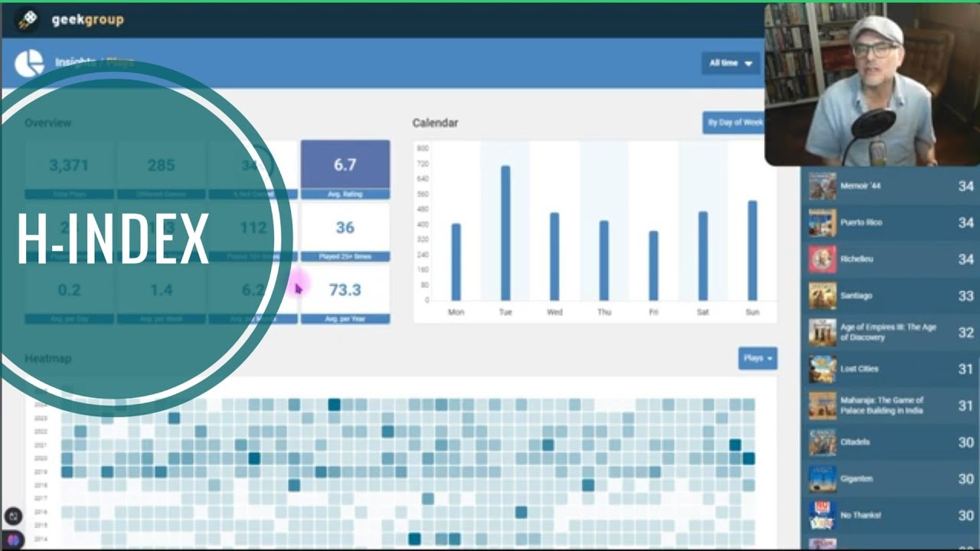Open the Citadels game thumbnail
Image resolution: width=980 pixels, height=551 pixels.
click(822, 442)
